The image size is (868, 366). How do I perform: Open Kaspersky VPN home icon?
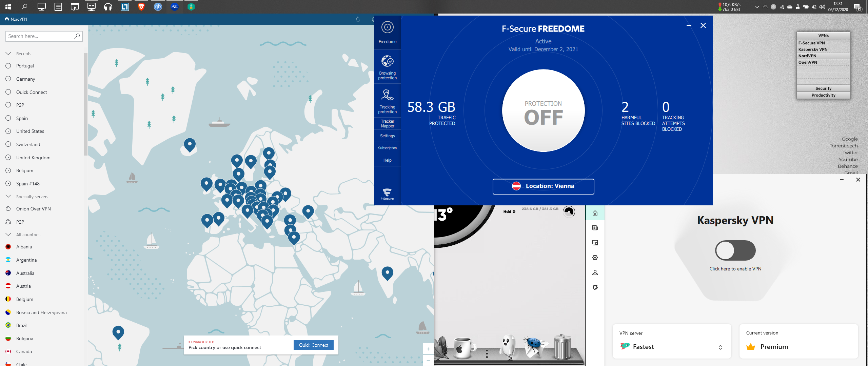[595, 213]
